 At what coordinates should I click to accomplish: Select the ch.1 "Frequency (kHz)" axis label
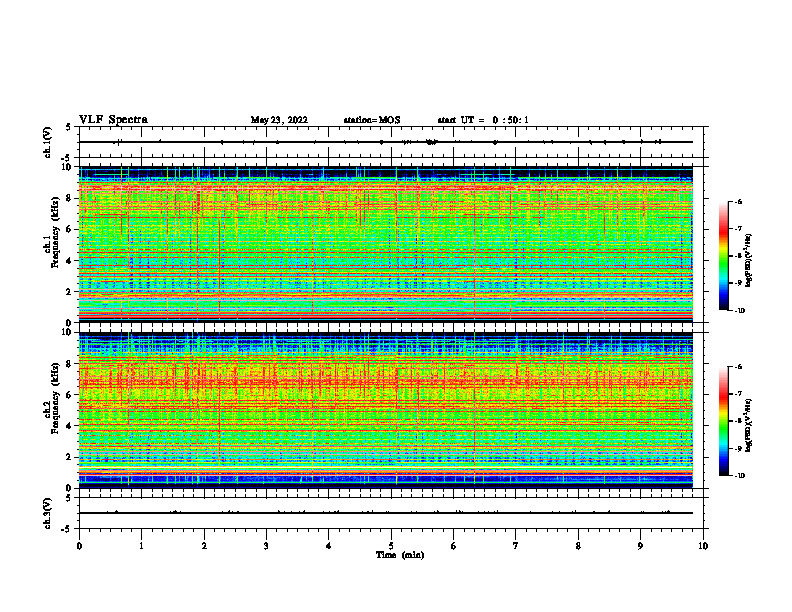[x=55, y=232]
